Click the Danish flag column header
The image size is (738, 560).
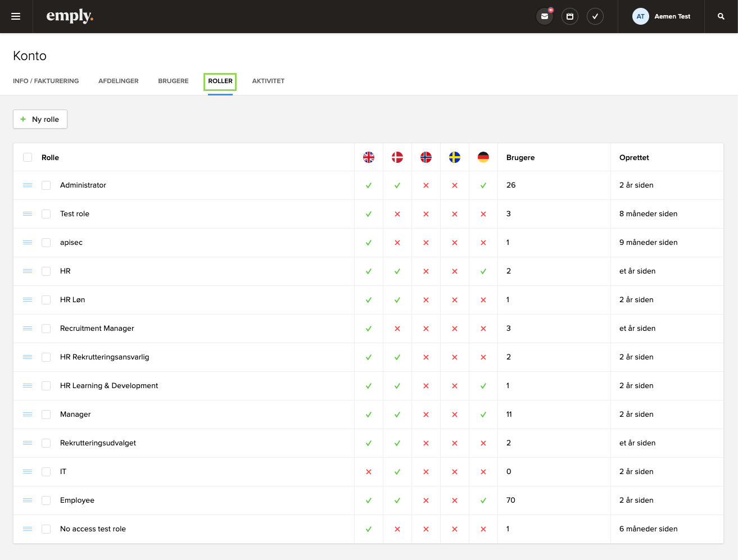pyautogui.click(x=397, y=157)
